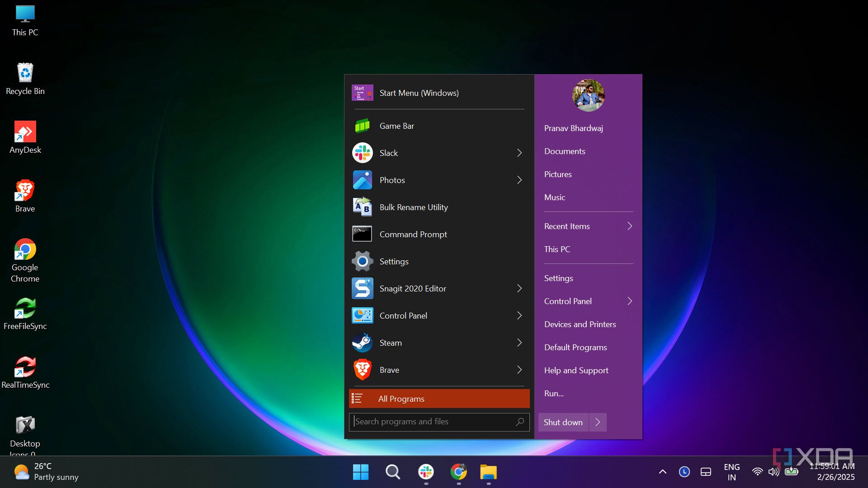Open the Settings gear in the start menu
Image resolution: width=868 pixels, height=488 pixels.
click(x=393, y=261)
